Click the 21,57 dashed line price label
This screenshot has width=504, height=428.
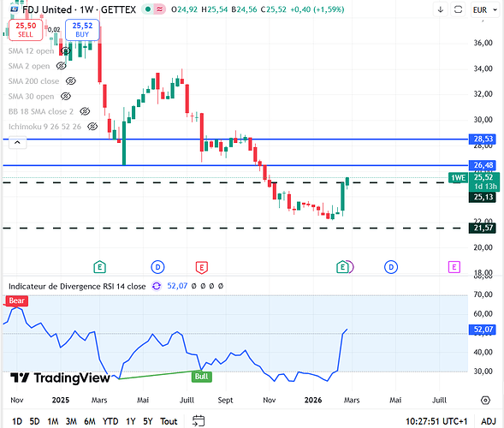[483, 228]
